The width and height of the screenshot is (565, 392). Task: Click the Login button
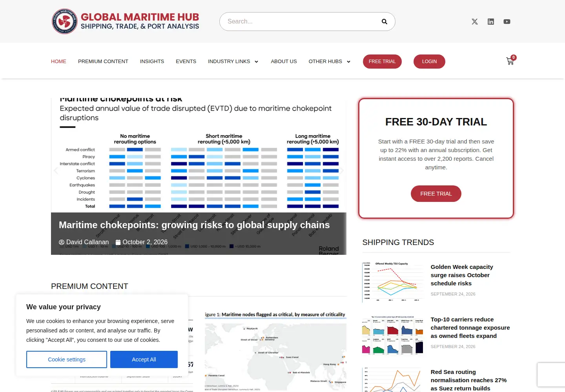point(429,62)
